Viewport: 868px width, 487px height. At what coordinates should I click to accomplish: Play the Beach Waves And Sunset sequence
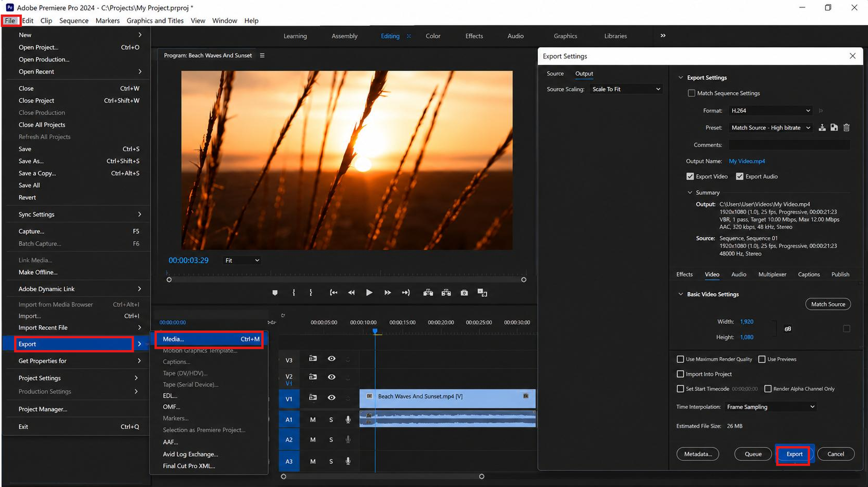click(x=369, y=293)
